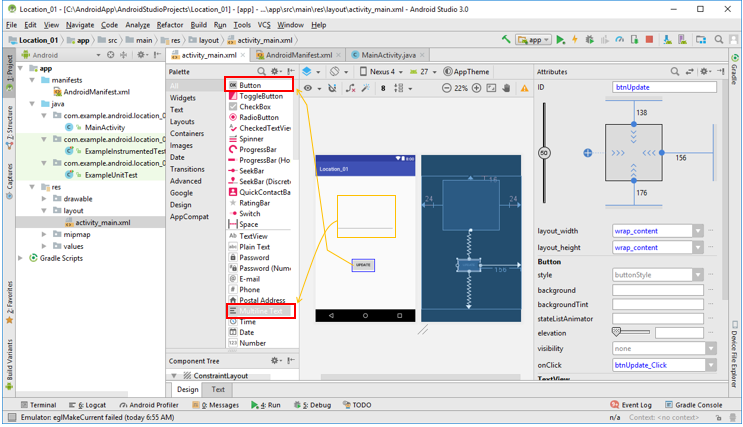Viewport: 743px width, 427px height.
Task: Zoom in with the plus icon
Action: point(477,88)
